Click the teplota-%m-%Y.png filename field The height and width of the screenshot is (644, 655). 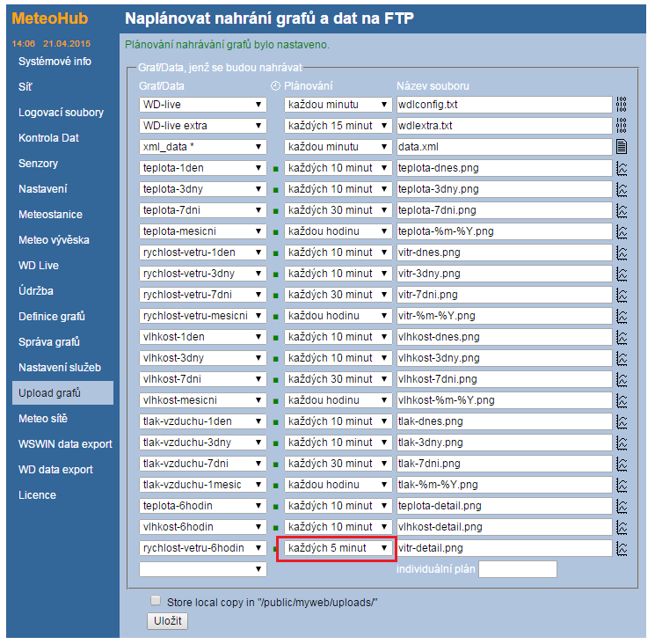503,231
